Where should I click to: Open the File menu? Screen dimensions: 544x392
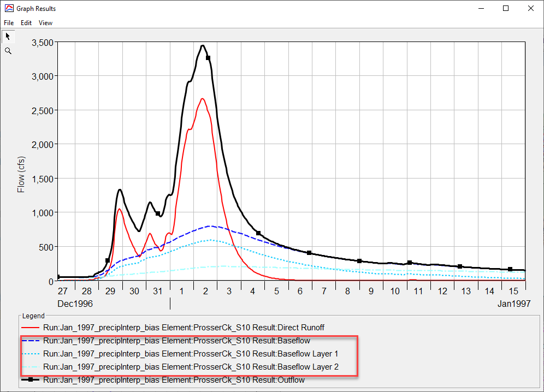click(8, 22)
